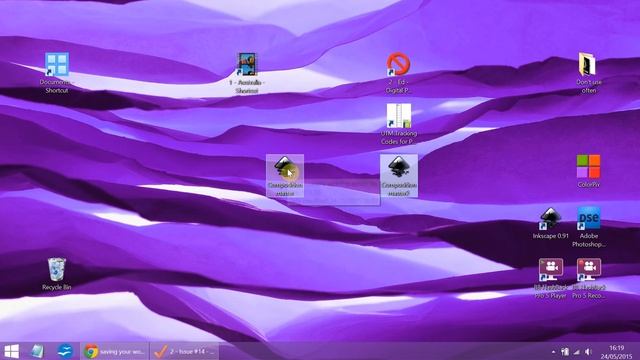Open the clock showing 16:19
Viewport: 640px width, 360px height.
[x=616, y=351]
